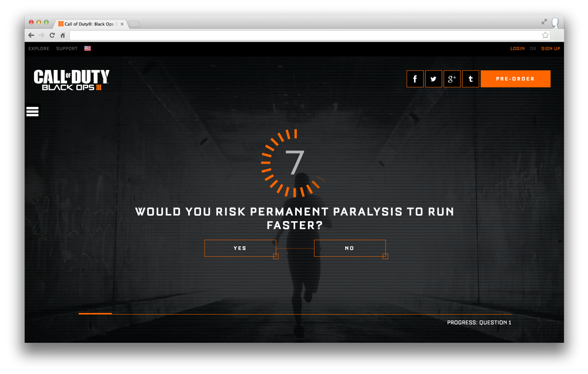This screenshot has height=374, width=588.
Task: Click the PRE-ORDER button
Action: tap(515, 79)
